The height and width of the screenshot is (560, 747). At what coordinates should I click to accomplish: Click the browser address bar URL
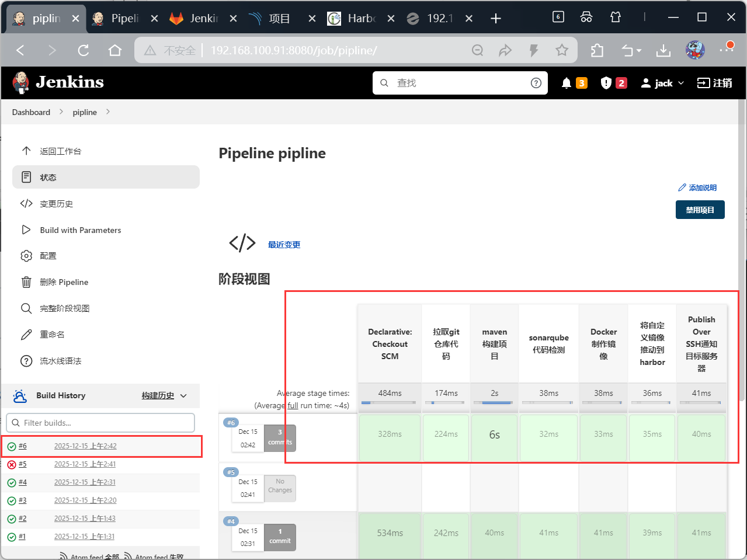point(294,50)
